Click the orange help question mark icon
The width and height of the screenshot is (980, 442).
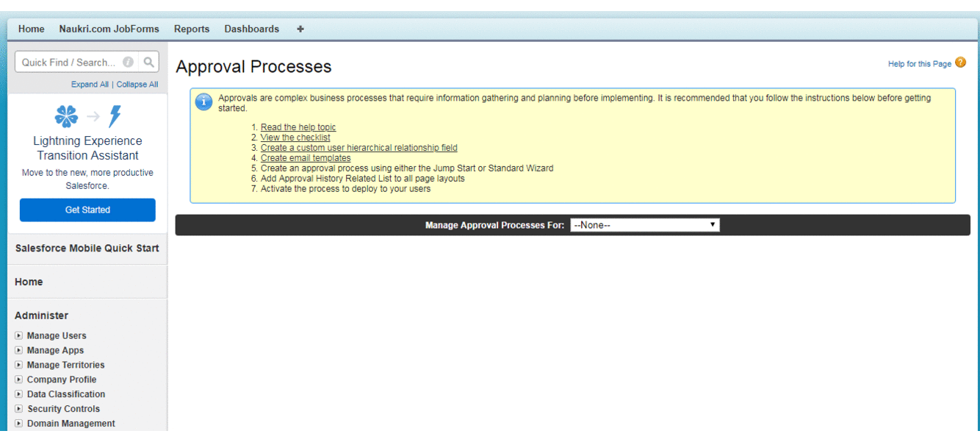click(960, 63)
